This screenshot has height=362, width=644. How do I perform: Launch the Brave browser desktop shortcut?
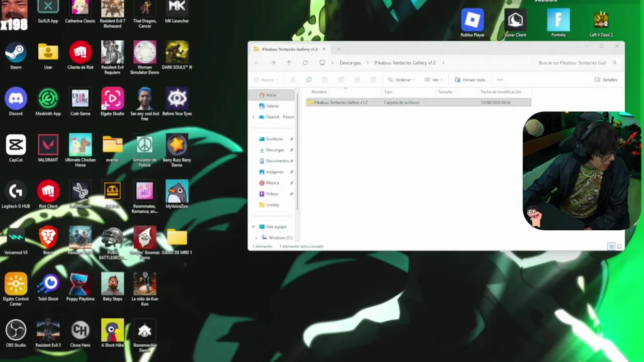pyautogui.click(x=48, y=240)
